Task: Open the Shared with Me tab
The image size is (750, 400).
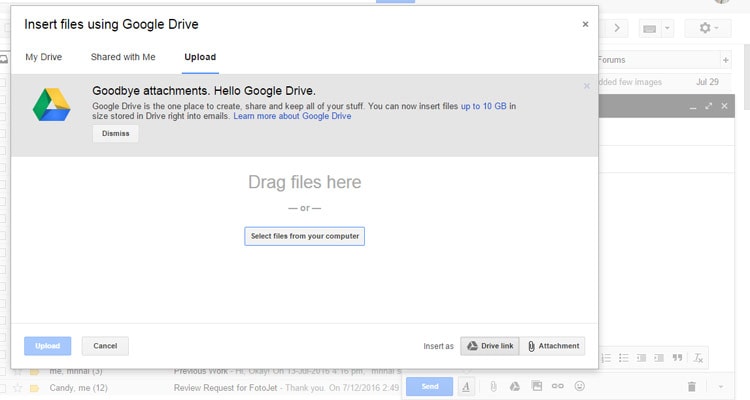Action: tap(123, 57)
